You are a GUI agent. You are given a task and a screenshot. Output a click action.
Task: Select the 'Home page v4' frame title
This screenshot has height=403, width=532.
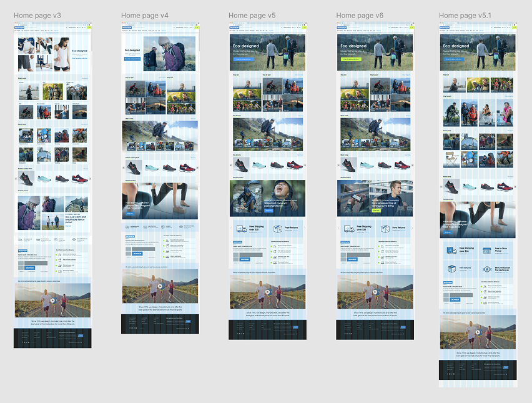click(144, 15)
